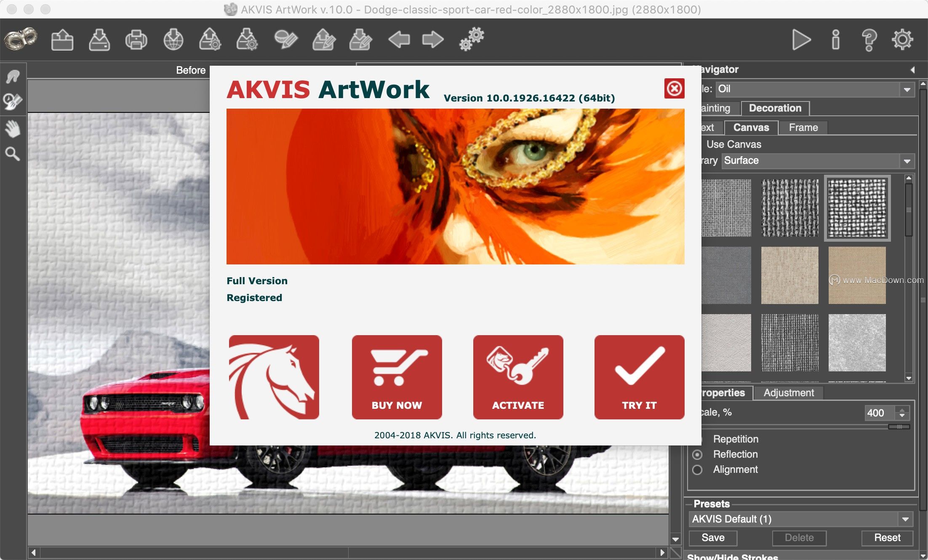The height and width of the screenshot is (560, 928).
Task: Print the image with printer icon
Action: pos(136,40)
